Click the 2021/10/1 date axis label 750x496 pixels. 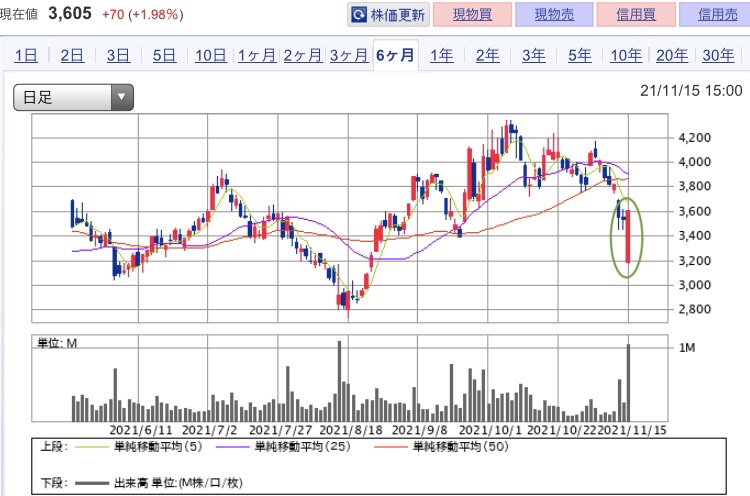[x=490, y=430]
